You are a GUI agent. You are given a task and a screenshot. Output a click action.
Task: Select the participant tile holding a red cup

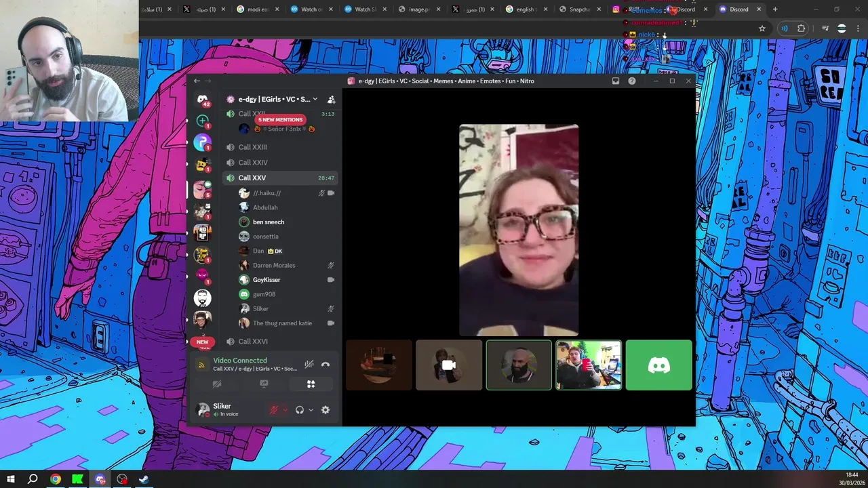coord(589,365)
